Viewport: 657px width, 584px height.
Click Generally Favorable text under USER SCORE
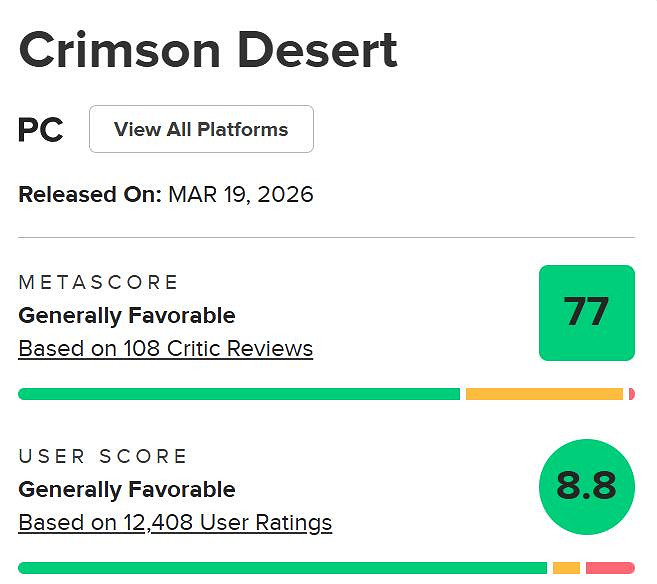click(127, 490)
